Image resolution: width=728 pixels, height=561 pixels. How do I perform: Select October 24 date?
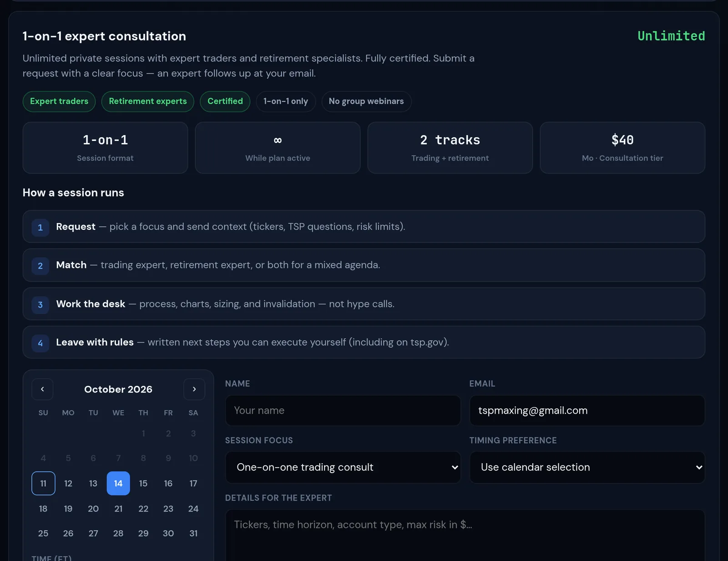click(193, 509)
